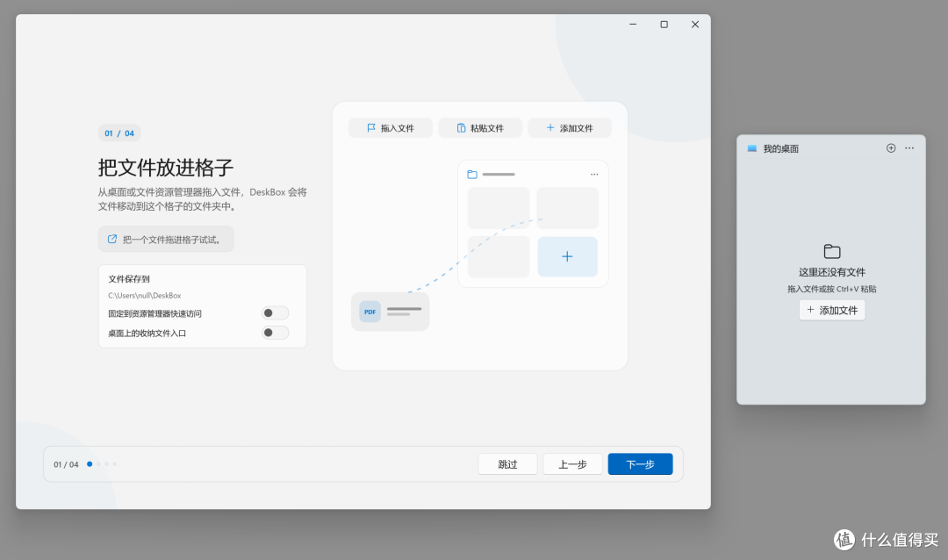Screen dimensions: 948x560
Task: Click the circled plus icon in 我的桌面 widget
Action: click(x=891, y=148)
